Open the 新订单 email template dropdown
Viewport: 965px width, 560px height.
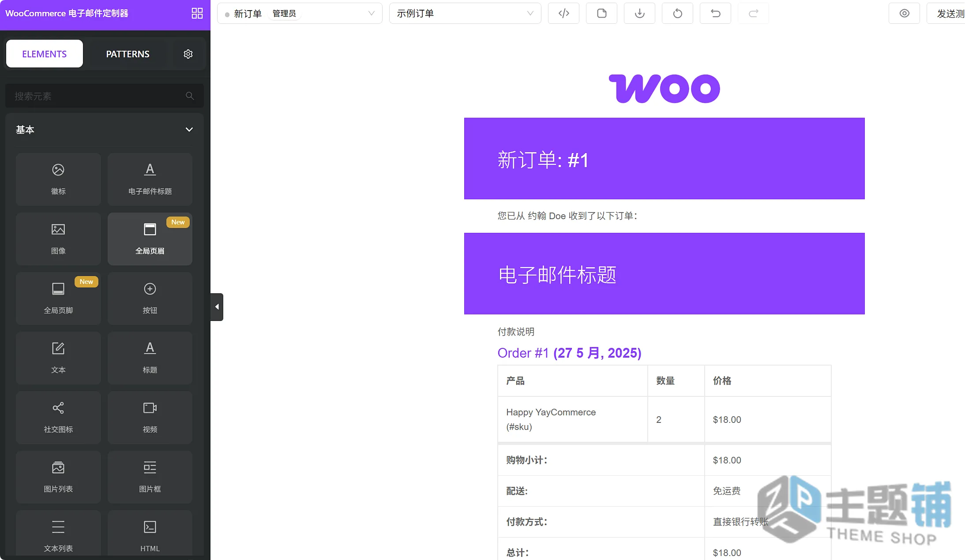pyautogui.click(x=300, y=13)
